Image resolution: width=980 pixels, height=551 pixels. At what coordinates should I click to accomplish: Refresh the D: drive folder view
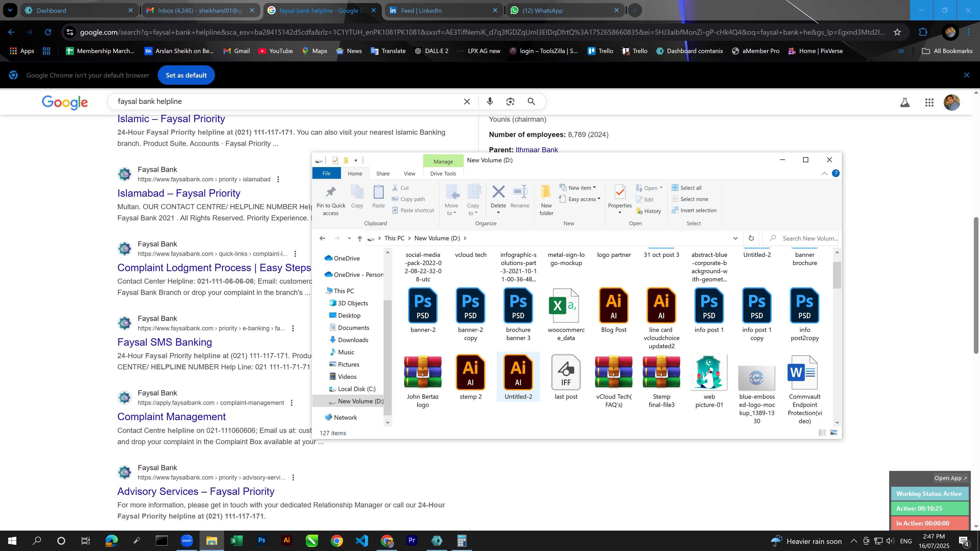[x=751, y=238]
